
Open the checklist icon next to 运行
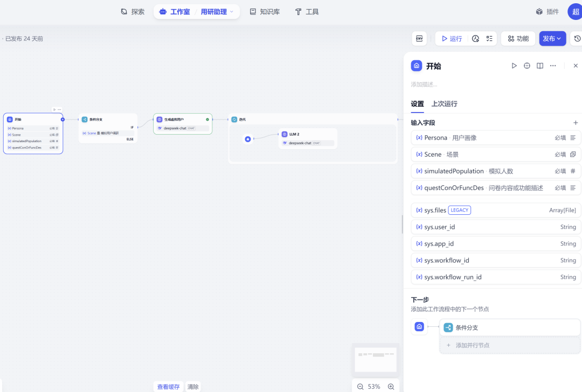pos(489,38)
